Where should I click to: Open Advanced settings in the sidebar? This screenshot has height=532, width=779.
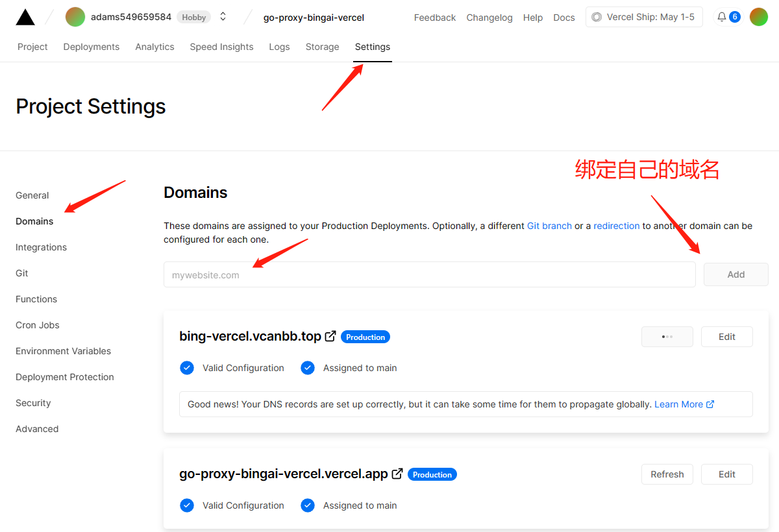click(37, 429)
